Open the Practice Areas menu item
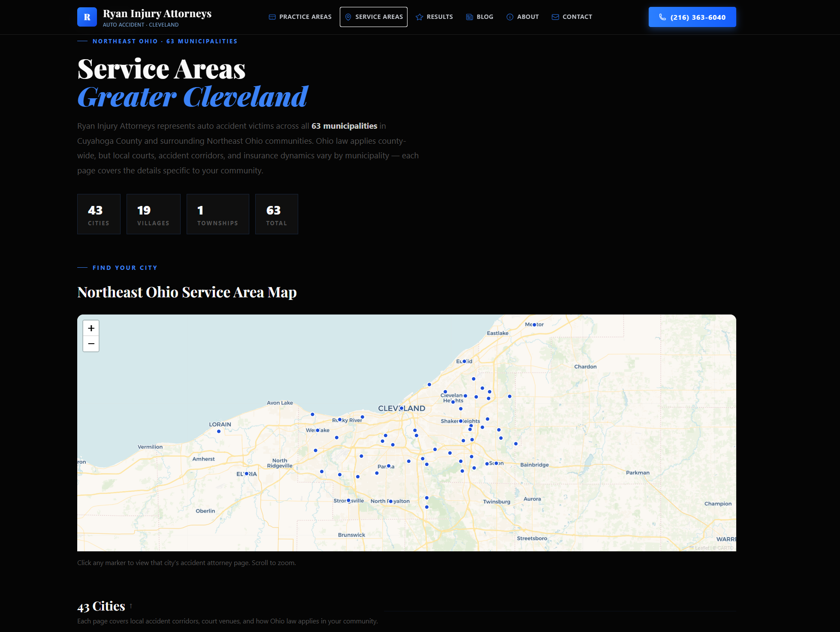The height and width of the screenshot is (632, 840). pyautogui.click(x=300, y=17)
